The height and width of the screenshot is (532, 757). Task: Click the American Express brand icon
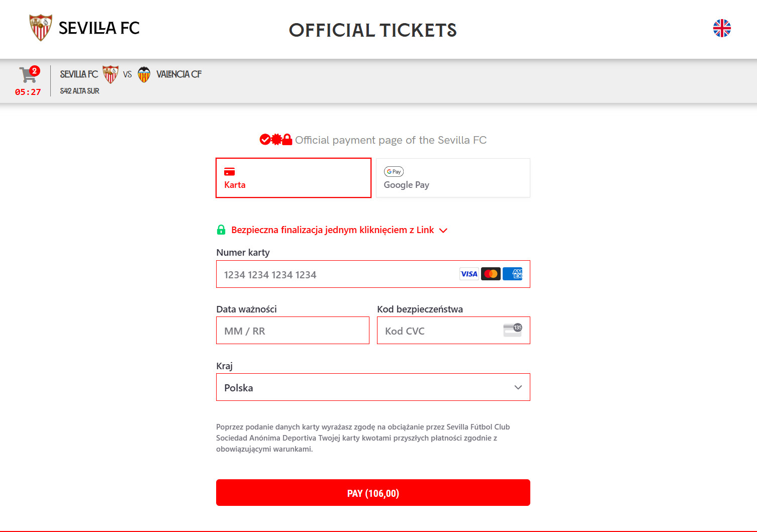(x=513, y=274)
